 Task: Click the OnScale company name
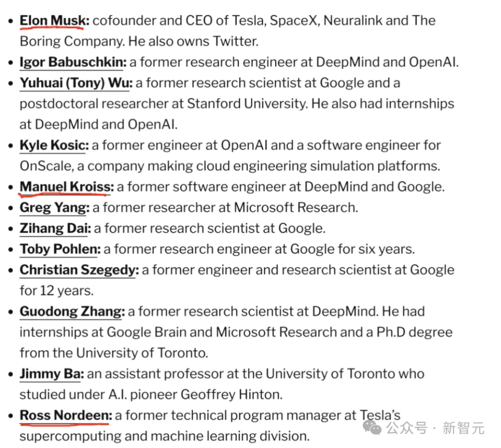pyautogui.click(x=49, y=166)
